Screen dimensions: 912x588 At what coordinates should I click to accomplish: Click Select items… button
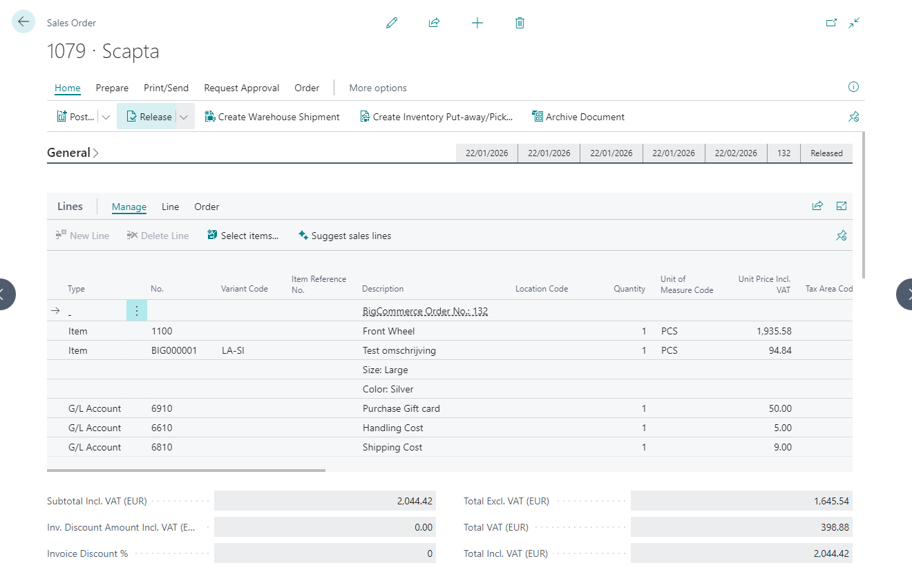[x=243, y=236]
